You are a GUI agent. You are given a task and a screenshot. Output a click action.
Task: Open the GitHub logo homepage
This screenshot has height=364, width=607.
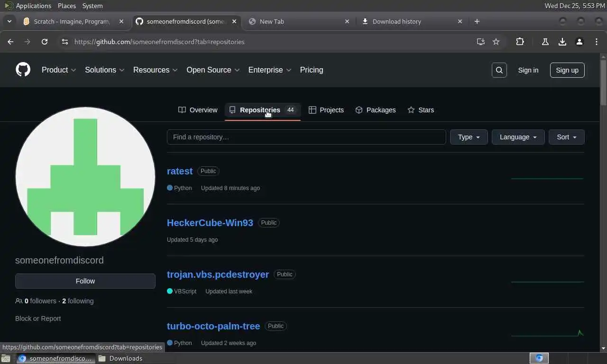coord(23,70)
